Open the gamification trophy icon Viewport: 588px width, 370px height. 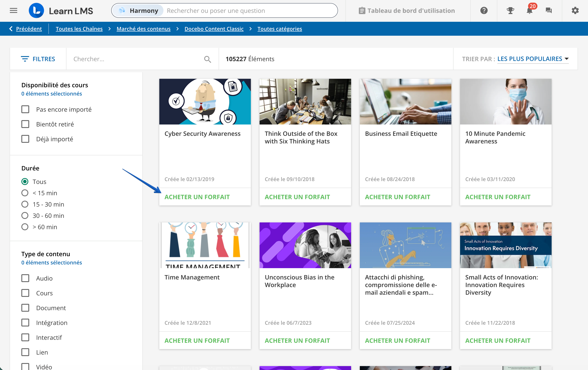(510, 10)
